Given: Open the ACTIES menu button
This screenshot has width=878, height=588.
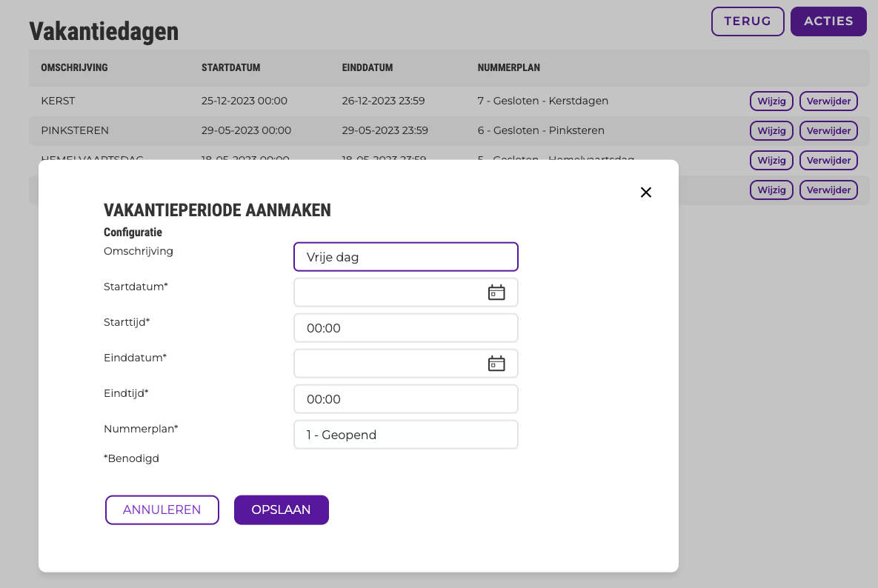Looking at the screenshot, I should (x=828, y=21).
